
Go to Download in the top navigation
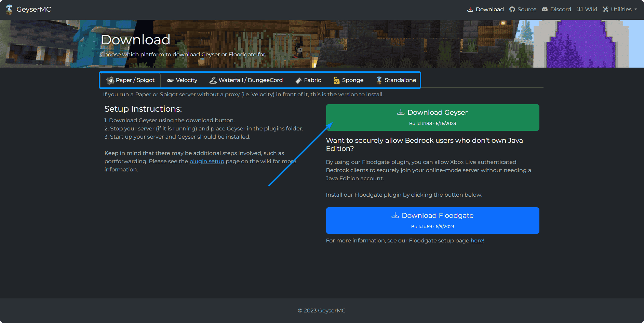pos(485,10)
